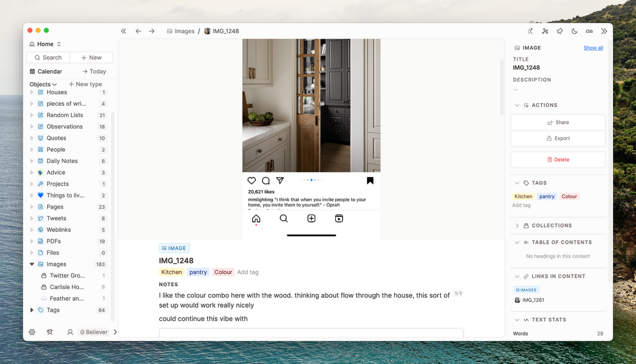Image resolution: width=636 pixels, height=364 pixels.
Task: Expand the Tags tree arrow in sidebar
Action: click(x=32, y=310)
